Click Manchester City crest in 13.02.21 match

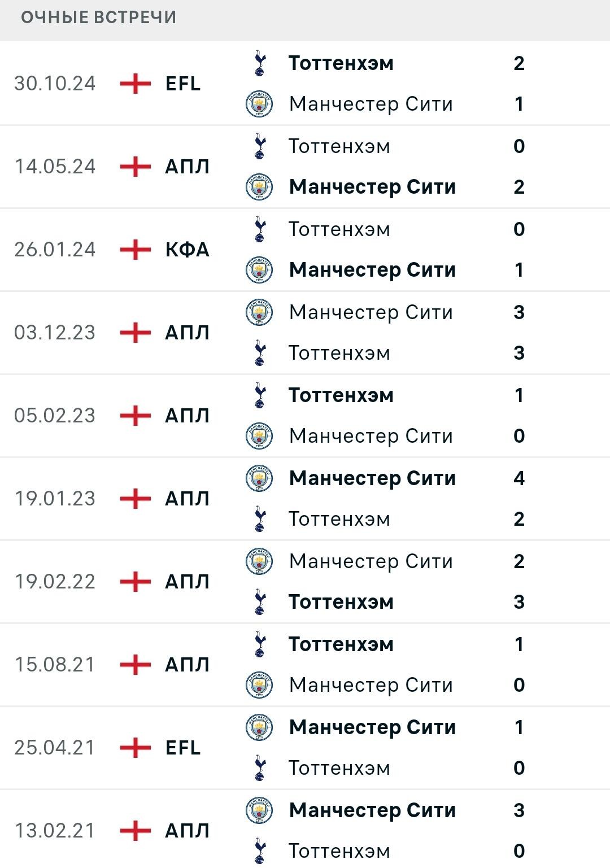point(259,810)
